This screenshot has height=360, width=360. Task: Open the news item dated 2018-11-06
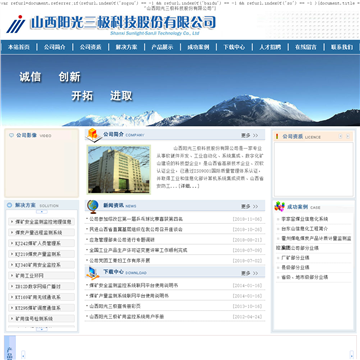136,219
